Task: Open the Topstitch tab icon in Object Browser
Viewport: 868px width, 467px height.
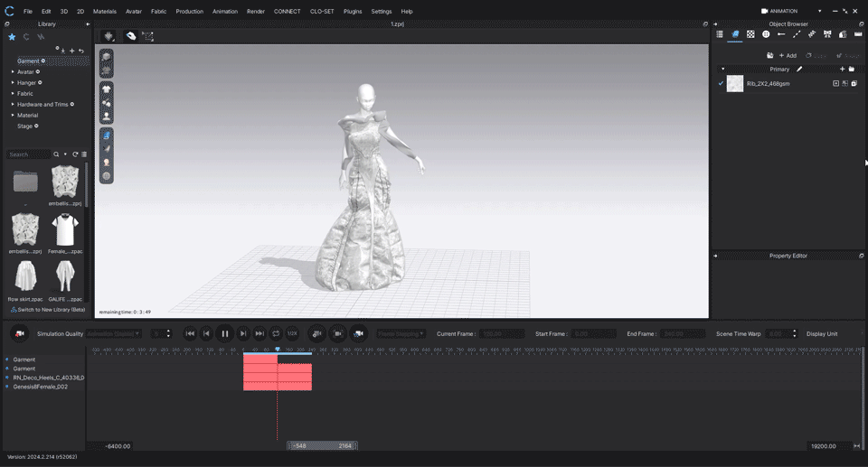Action: 797,34
